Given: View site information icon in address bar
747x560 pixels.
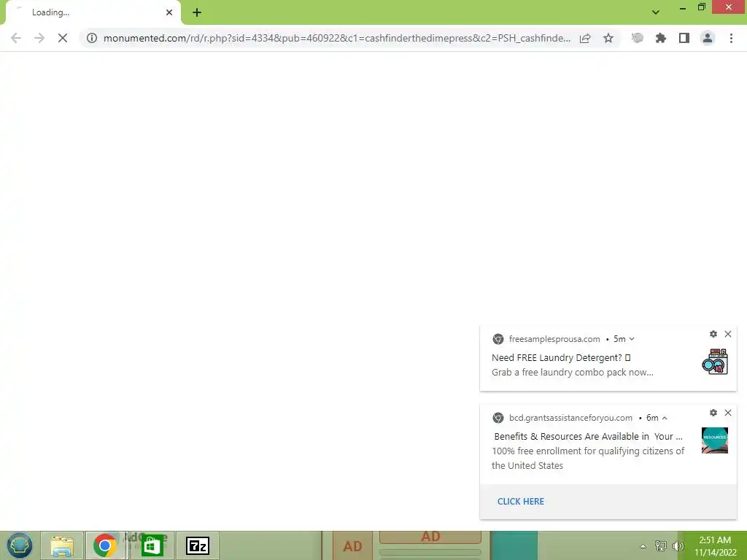Looking at the screenshot, I should (x=92, y=38).
